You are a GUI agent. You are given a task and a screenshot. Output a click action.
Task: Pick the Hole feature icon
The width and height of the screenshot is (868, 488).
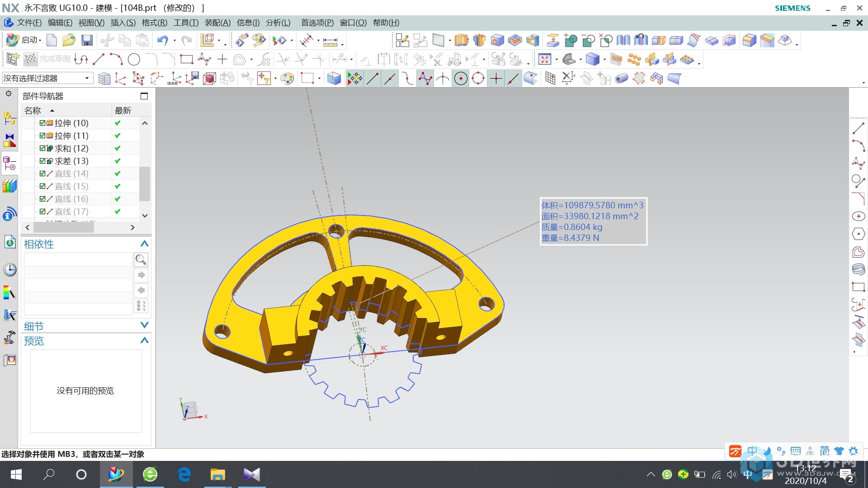(x=497, y=41)
